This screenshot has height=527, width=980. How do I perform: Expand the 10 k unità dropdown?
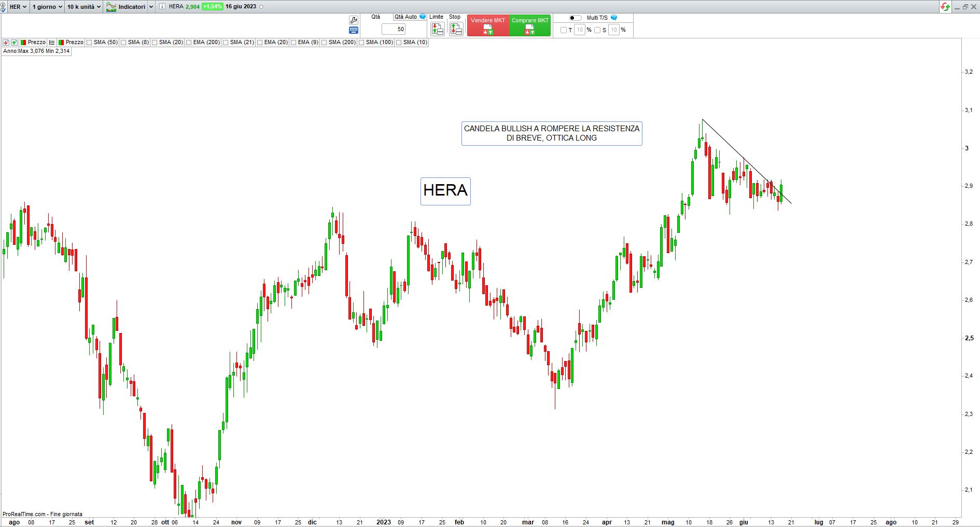[83, 7]
